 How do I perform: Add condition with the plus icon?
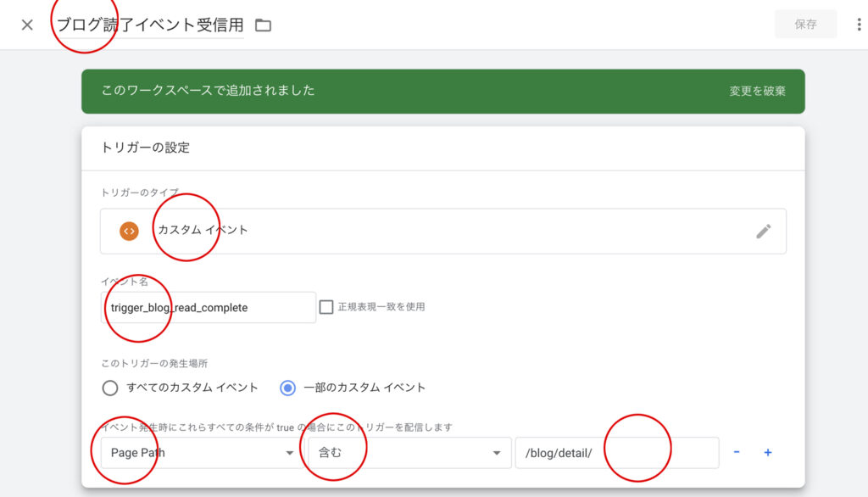(768, 452)
